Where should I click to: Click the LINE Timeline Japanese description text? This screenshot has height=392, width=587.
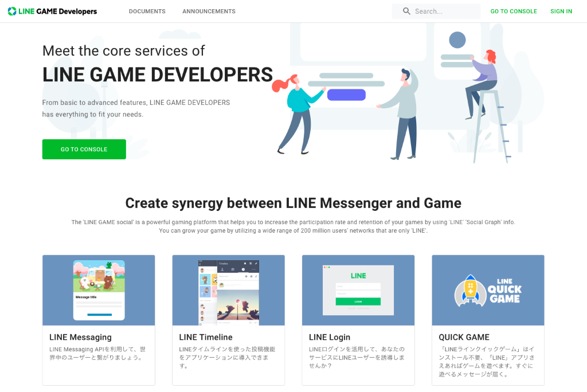tap(227, 358)
